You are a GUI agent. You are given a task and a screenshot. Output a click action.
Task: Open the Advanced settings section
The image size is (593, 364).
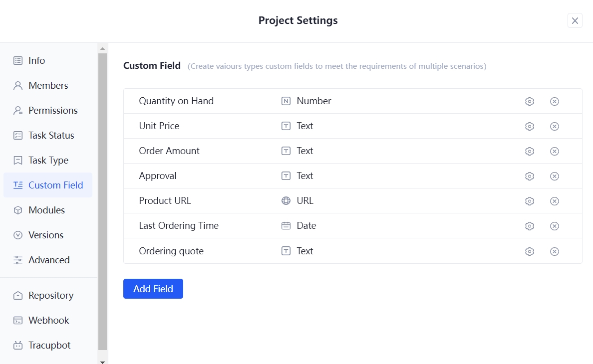pos(49,260)
